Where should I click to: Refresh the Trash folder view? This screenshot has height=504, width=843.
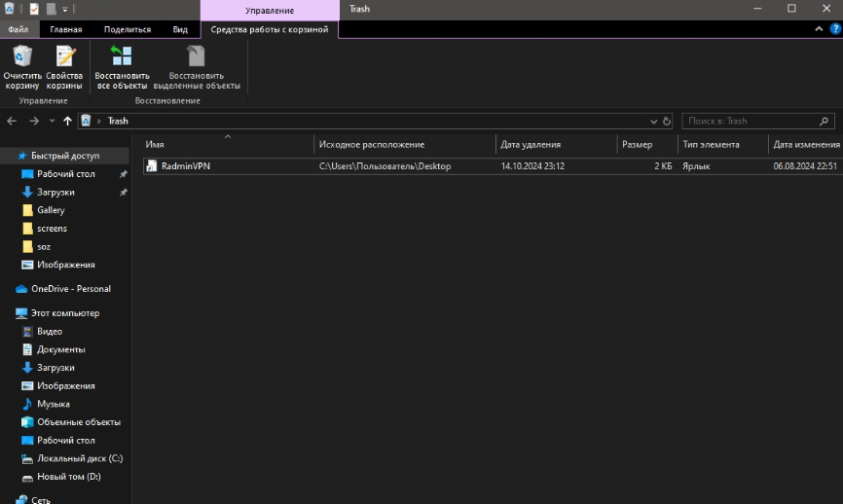pos(667,122)
